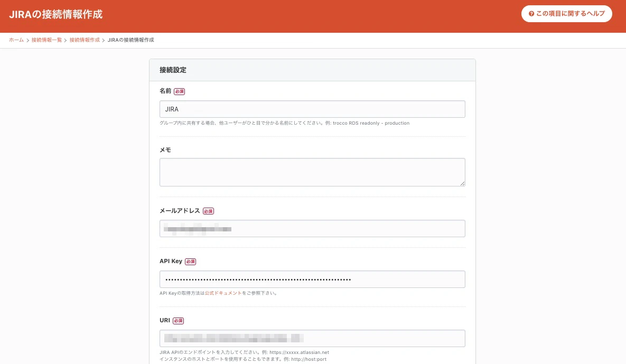The image size is (626, 364).
Task: Click the 必須 badge next to メールアドレス
Action: point(208,211)
